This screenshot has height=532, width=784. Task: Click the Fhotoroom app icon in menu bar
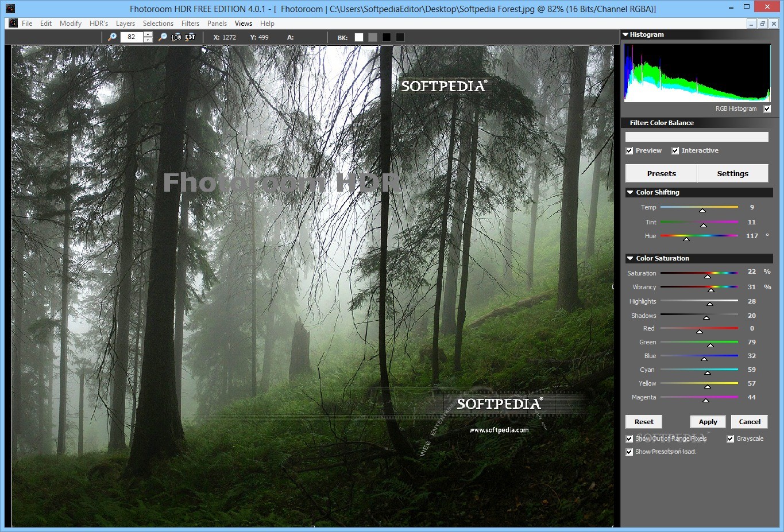click(13, 24)
